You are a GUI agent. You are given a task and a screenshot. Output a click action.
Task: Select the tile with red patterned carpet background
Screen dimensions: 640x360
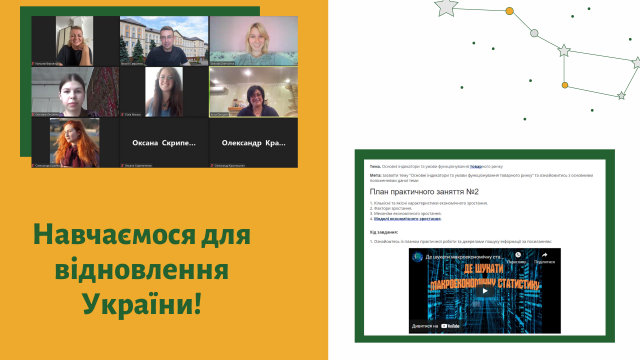point(75,92)
